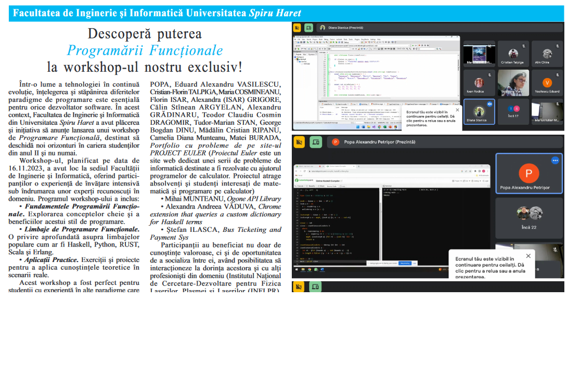Screen dimensions: 568x392
Task: Click the green screen-share icon beside Diana Stanica
Action: (x=309, y=28)
